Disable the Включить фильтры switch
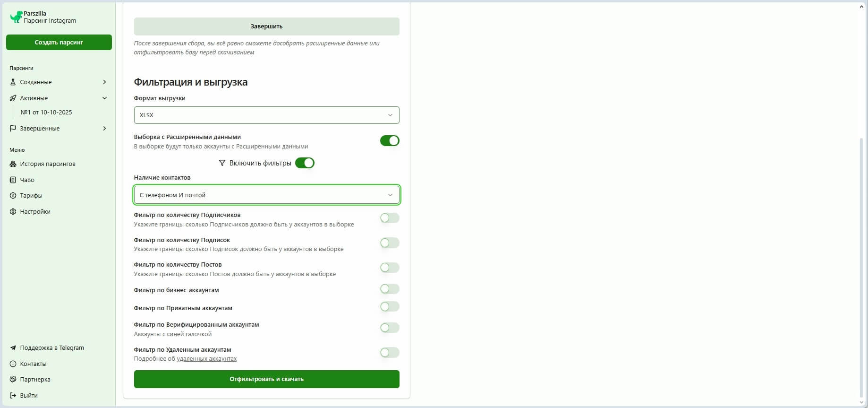The image size is (868, 408). [305, 163]
